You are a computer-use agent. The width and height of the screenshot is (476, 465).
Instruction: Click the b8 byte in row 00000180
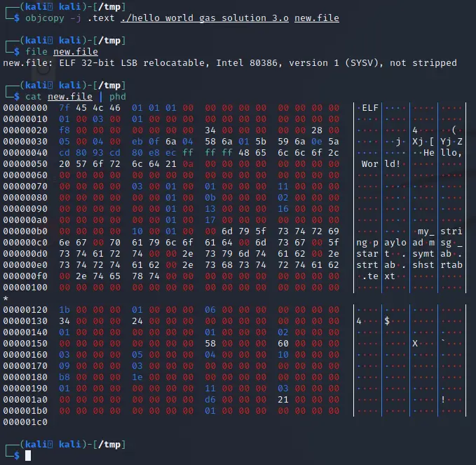click(x=64, y=377)
